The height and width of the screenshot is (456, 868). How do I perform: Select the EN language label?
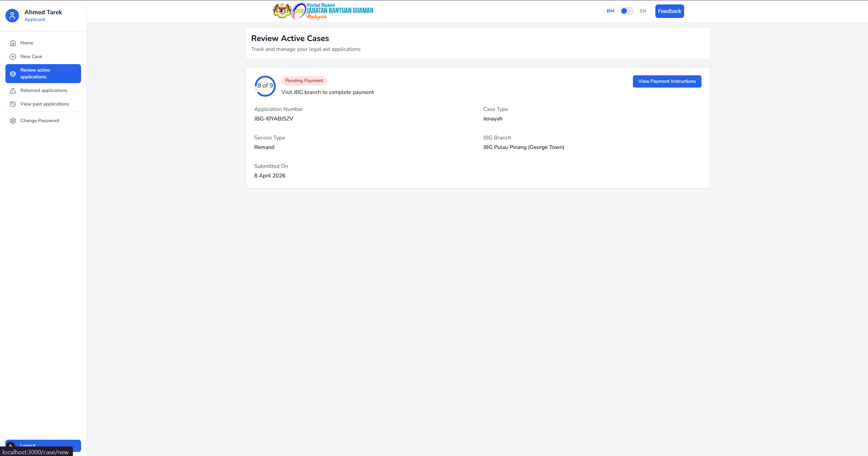(x=643, y=11)
